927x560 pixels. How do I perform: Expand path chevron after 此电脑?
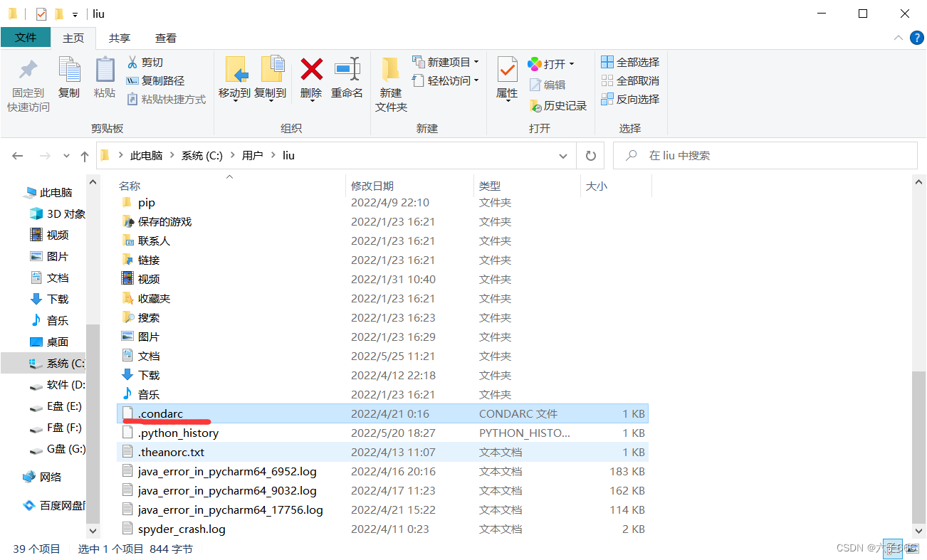(x=172, y=156)
